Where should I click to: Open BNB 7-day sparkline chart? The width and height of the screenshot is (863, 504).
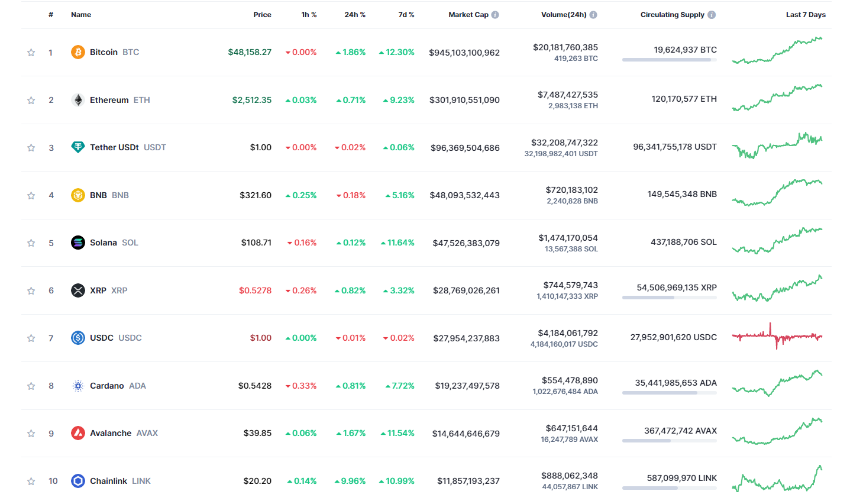tap(777, 193)
